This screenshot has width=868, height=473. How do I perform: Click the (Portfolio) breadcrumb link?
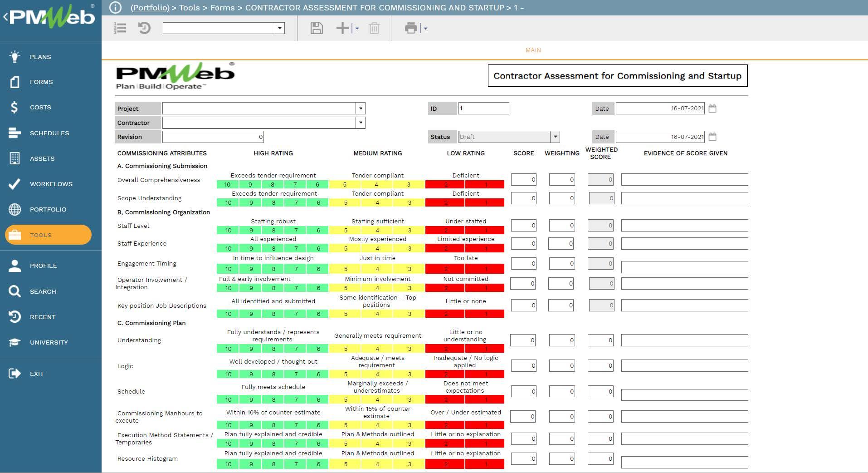click(x=150, y=8)
